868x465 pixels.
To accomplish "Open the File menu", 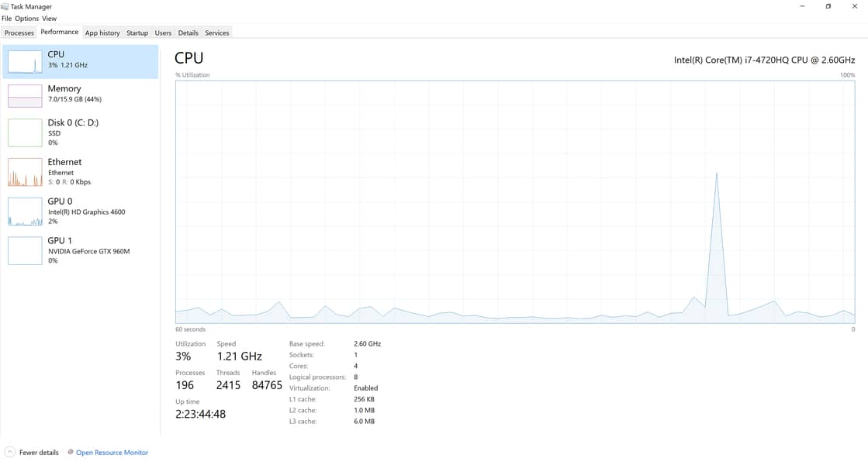I will (7, 19).
